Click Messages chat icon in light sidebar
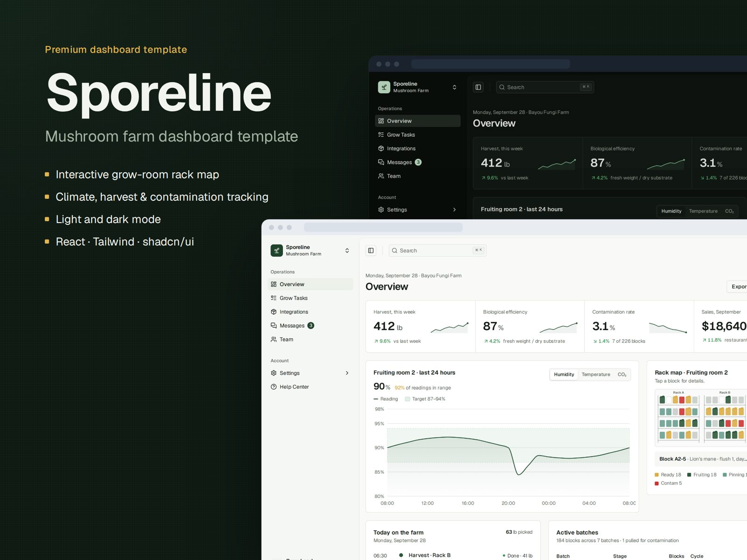This screenshot has width=747, height=560. [x=274, y=326]
